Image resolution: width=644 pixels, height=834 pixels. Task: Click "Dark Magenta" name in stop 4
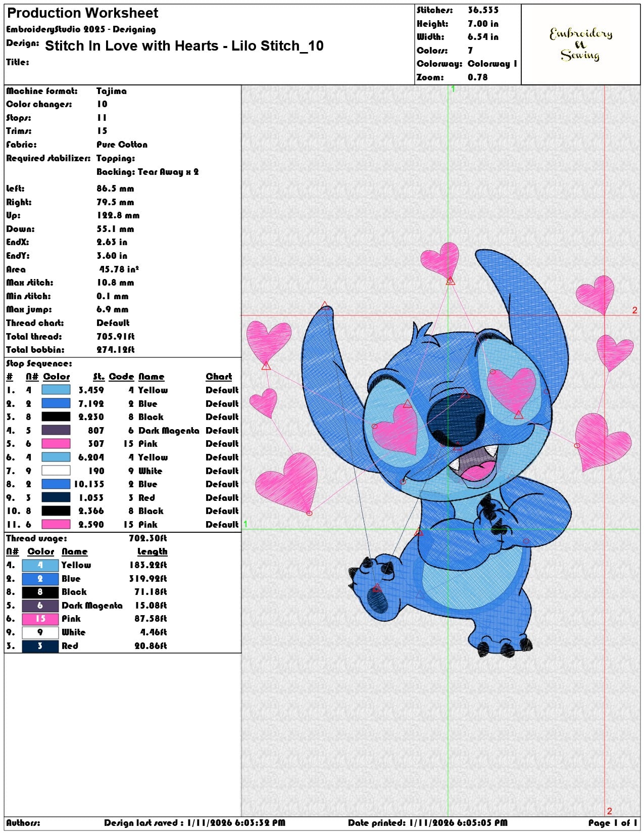[x=169, y=431]
